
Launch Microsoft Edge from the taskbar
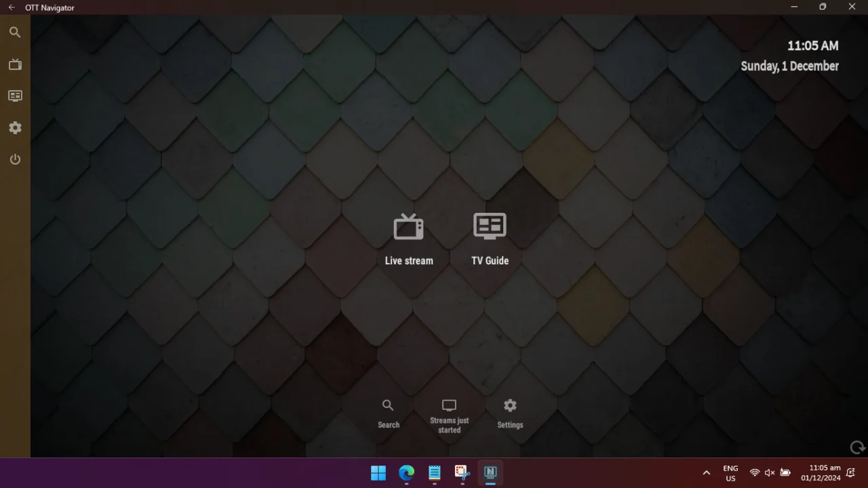tap(406, 472)
